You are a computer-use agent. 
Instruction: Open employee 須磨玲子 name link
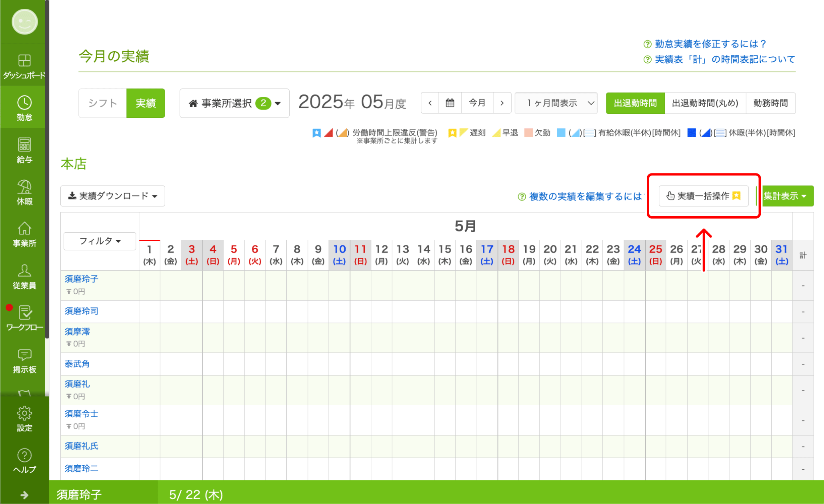[x=81, y=279]
